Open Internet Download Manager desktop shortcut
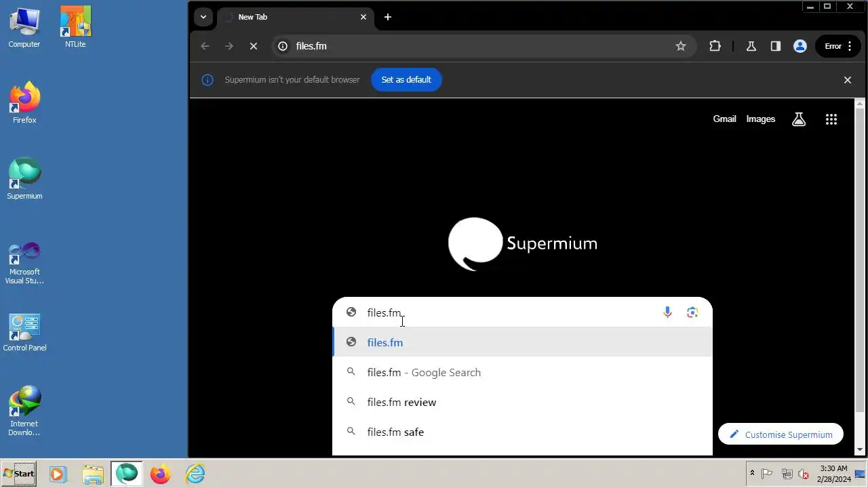Viewport: 868px width, 488px height. click(24, 411)
